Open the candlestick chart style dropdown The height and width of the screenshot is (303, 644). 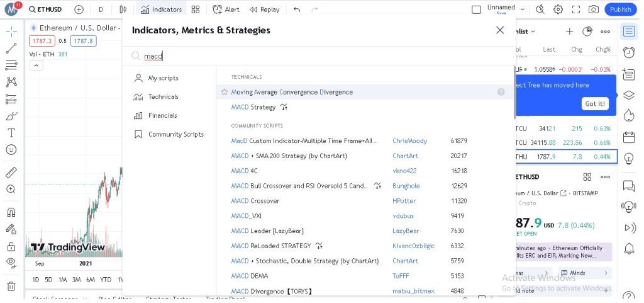123,9
